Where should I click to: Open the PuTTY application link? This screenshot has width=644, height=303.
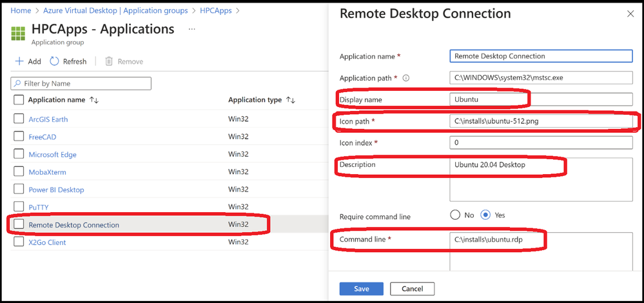[x=39, y=208]
